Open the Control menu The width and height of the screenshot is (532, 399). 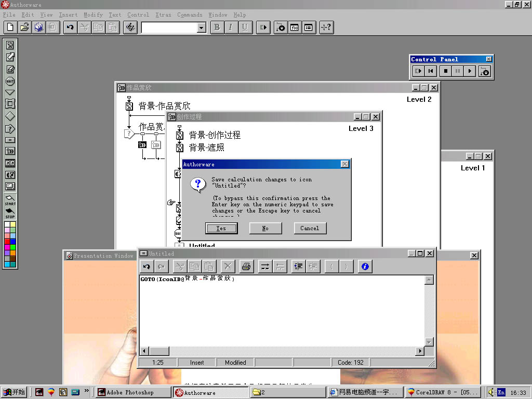tap(138, 15)
